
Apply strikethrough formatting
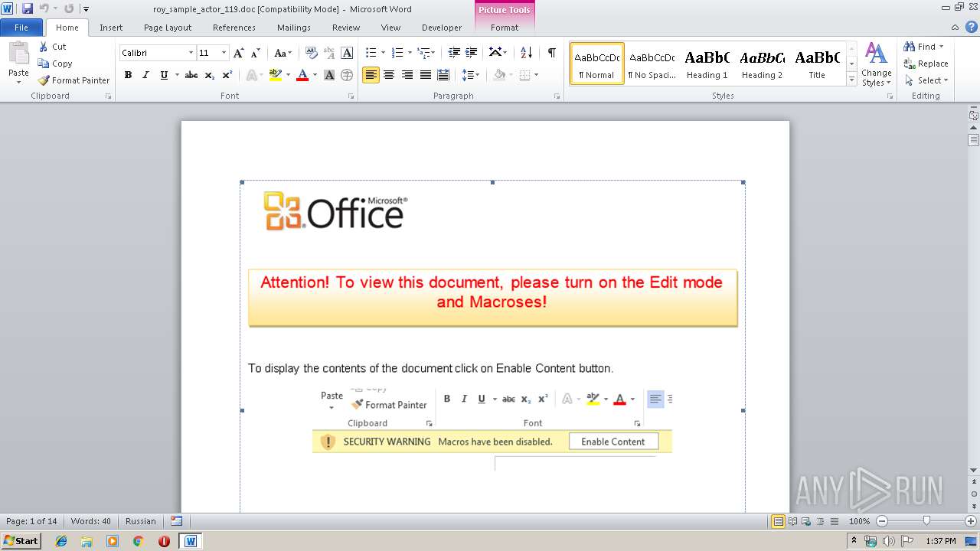[191, 75]
